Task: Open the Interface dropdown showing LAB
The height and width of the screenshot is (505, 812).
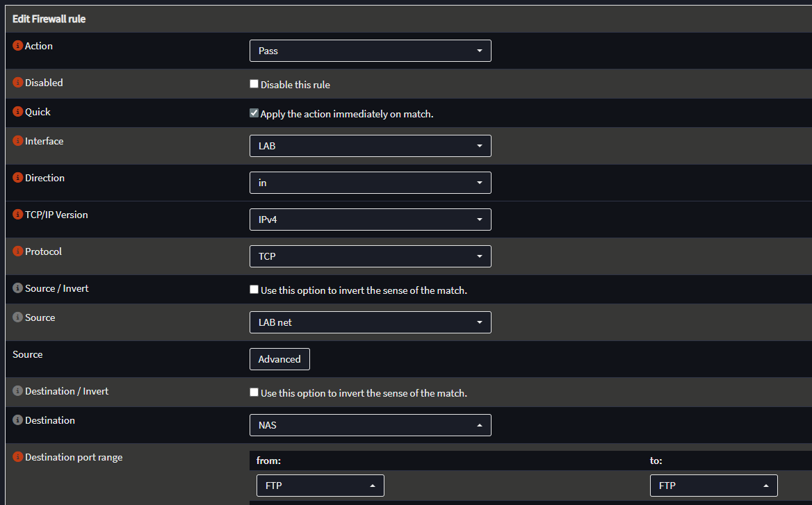Action: click(371, 146)
